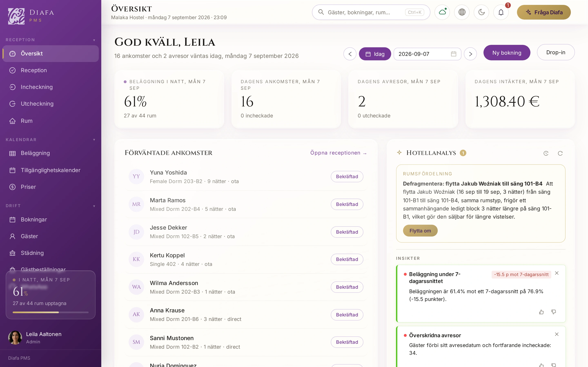Image resolution: width=588 pixels, height=367 pixels.
Task: Dismiss Beläggning under 7-dagarssnittet insight
Action: (557, 273)
